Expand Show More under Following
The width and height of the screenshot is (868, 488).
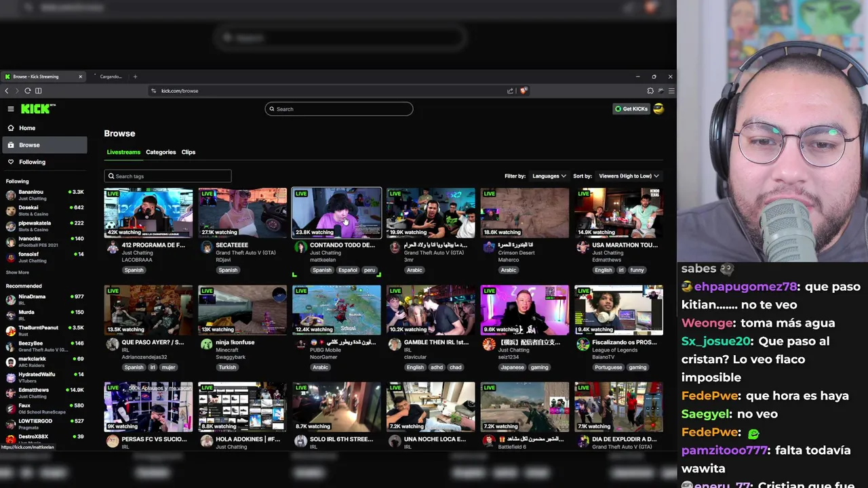coord(18,272)
